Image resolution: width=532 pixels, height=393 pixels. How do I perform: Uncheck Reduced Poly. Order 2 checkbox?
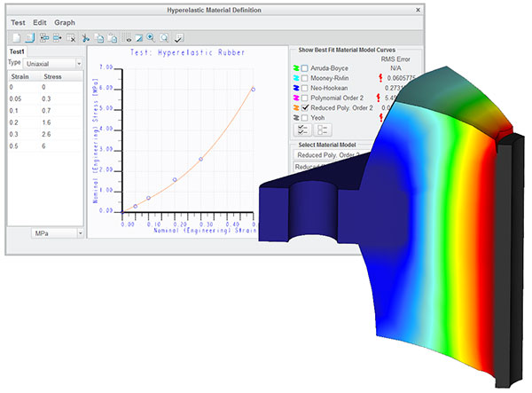(305, 107)
